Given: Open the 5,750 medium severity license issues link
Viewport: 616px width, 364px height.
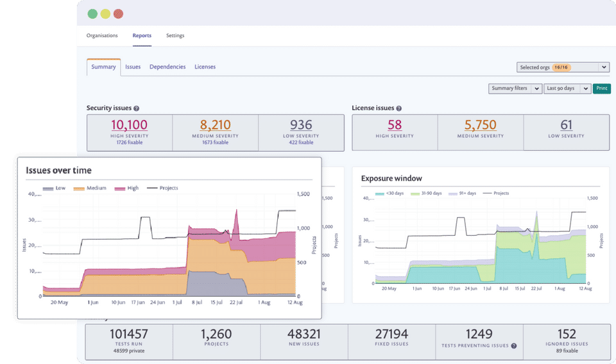Looking at the screenshot, I should pyautogui.click(x=481, y=125).
